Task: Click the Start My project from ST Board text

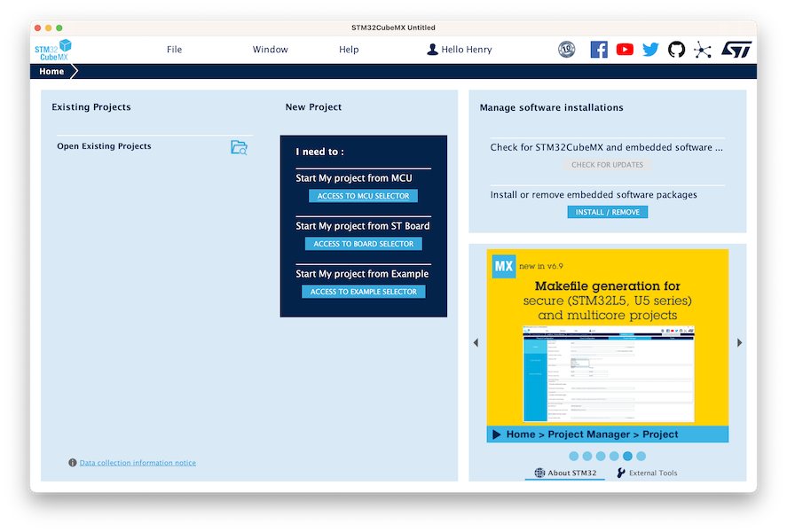Action: (362, 225)
